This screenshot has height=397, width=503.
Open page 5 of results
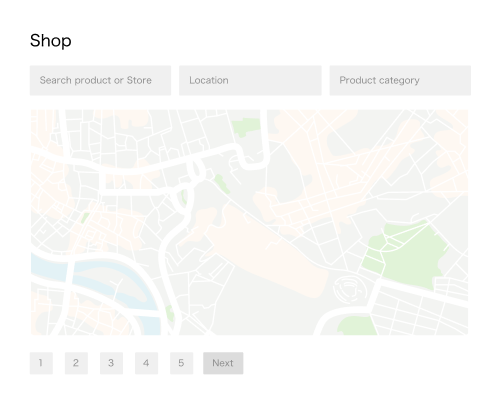click(x=181, y=363)
